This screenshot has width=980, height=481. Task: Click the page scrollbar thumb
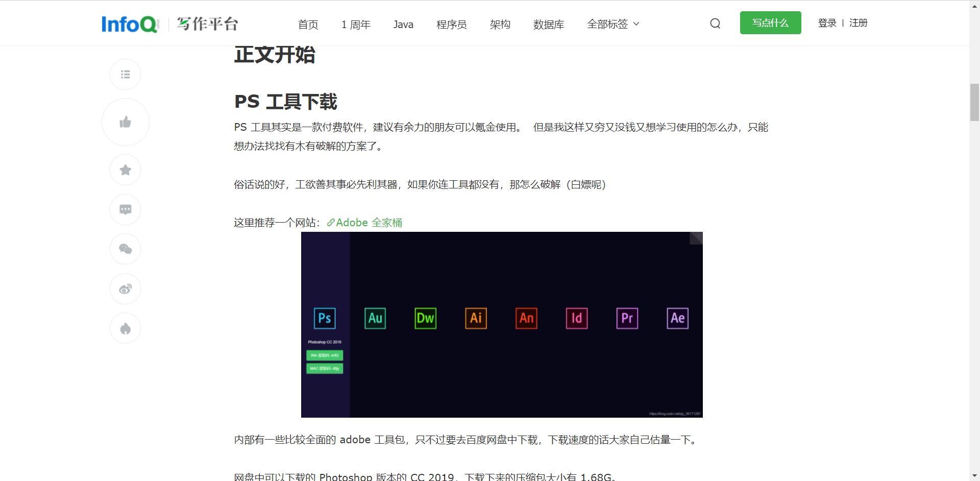click(x=974, y=102)
